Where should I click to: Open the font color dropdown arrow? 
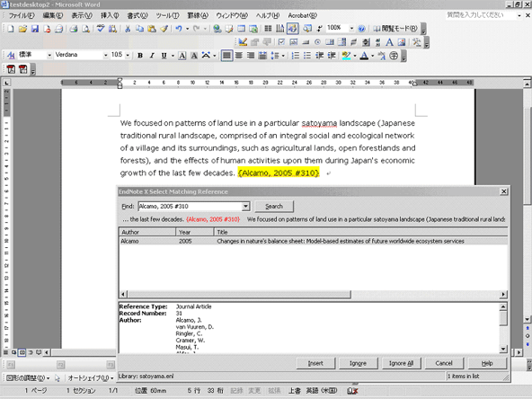(x=373, y=56)
